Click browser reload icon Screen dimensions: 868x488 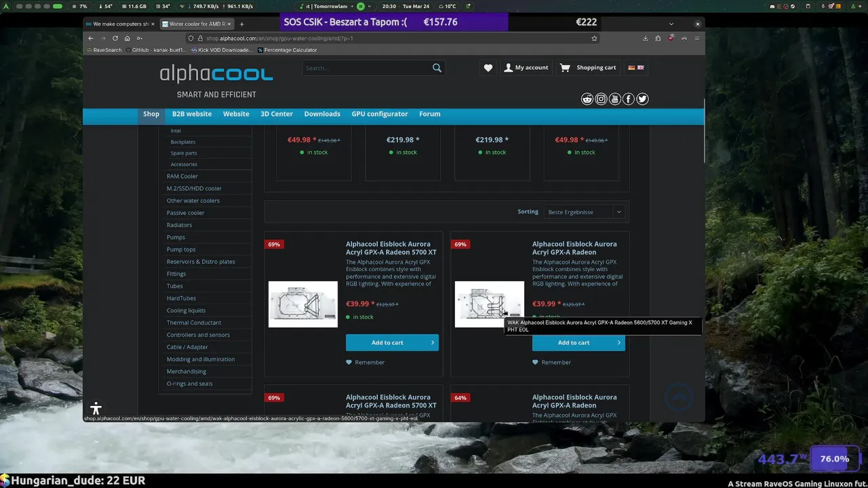[115, 38]
